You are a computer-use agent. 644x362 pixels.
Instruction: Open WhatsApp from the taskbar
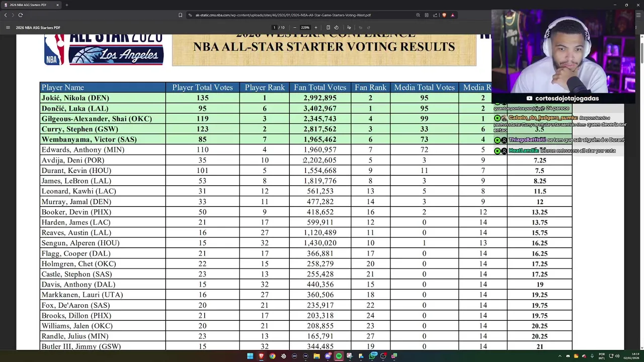click(373, 356)
